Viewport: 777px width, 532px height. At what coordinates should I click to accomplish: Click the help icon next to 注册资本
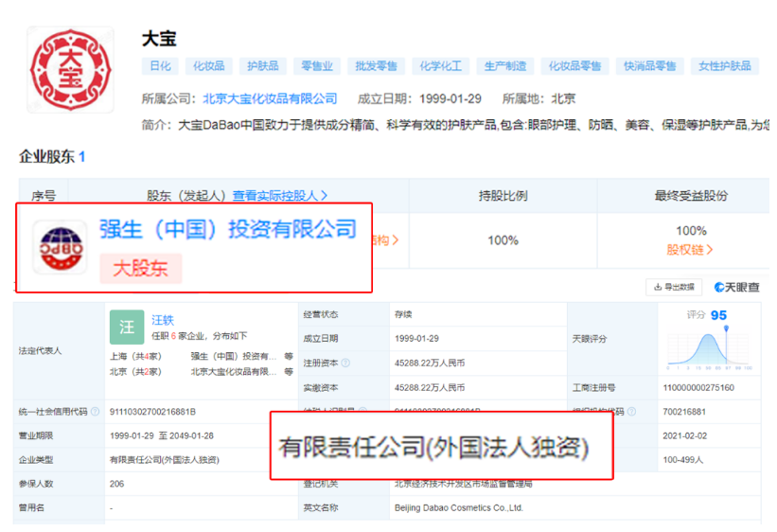click(345, 363)
